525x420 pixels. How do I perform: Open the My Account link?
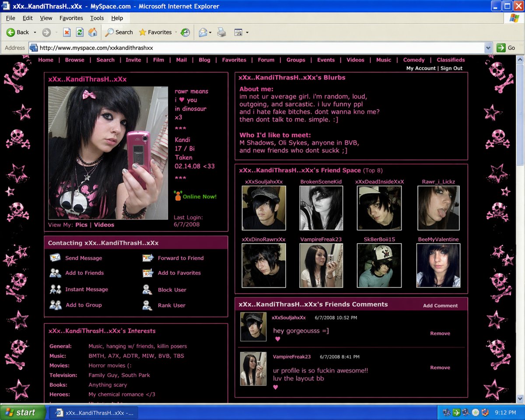click(x=421, y=68)
